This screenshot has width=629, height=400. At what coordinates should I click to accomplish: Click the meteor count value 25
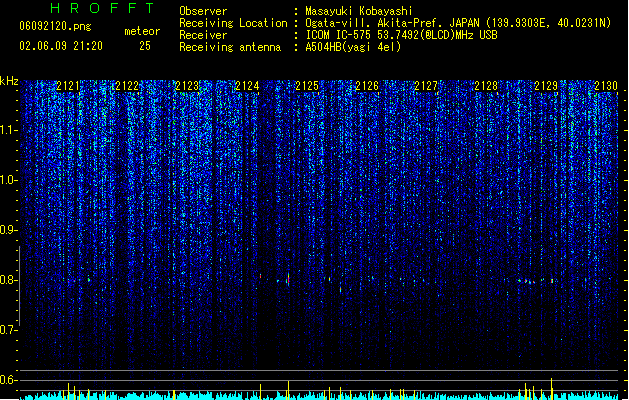click(145, 46)
